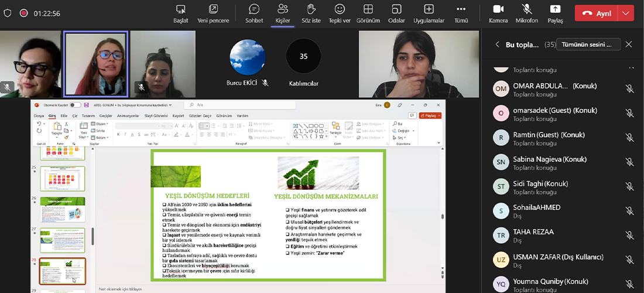Viewport: 644px width, 293px height.
Task: Open the Dosya menu in PowerPoint
Action: pyautogui.click(x=39, y=116)
